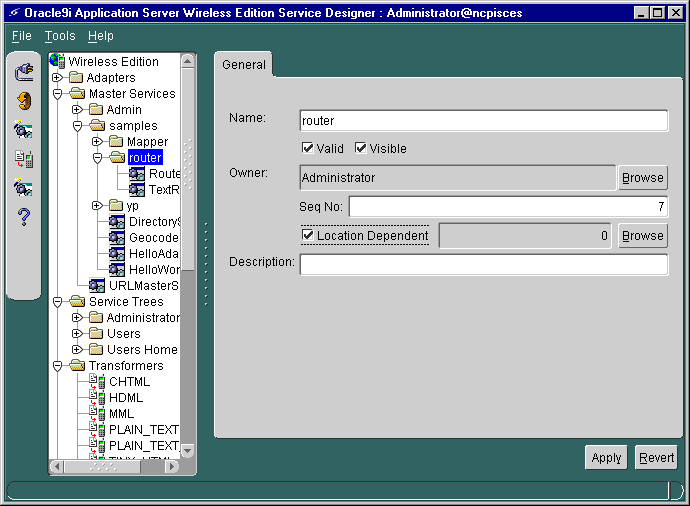Click tree scroll up arrow

pos(188,61)
